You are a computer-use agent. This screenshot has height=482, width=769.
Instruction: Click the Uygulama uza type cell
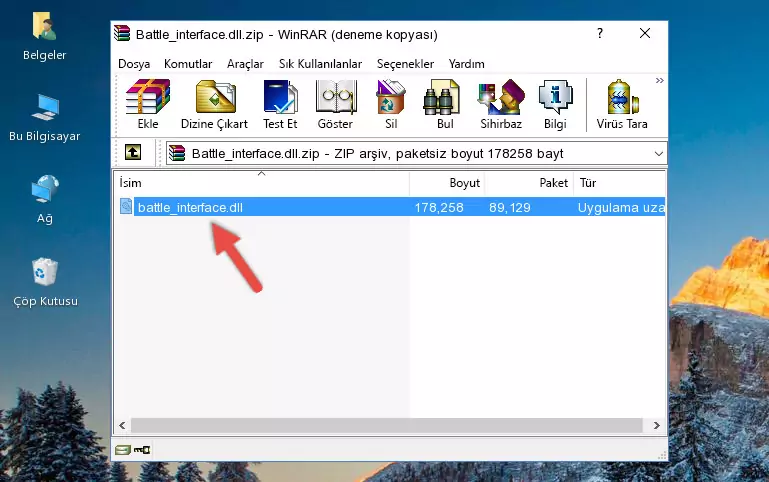pos(621,207)
